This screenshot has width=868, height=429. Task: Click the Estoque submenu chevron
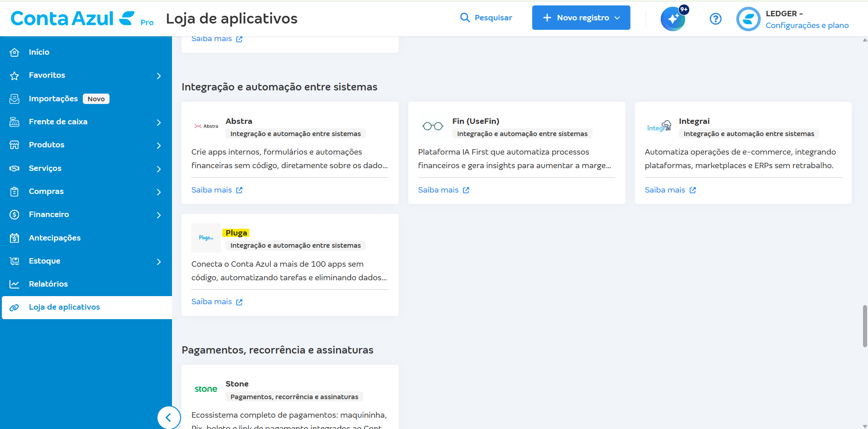(x=159, y=262)
